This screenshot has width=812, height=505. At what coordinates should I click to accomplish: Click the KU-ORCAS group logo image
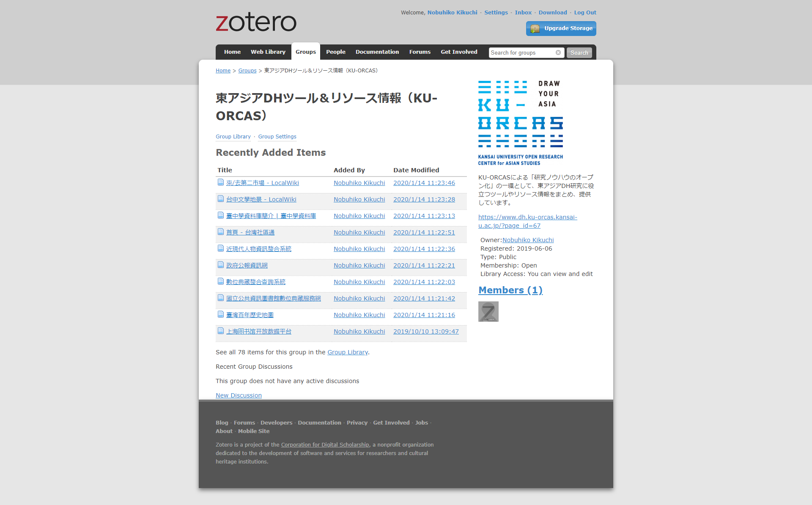521,123
